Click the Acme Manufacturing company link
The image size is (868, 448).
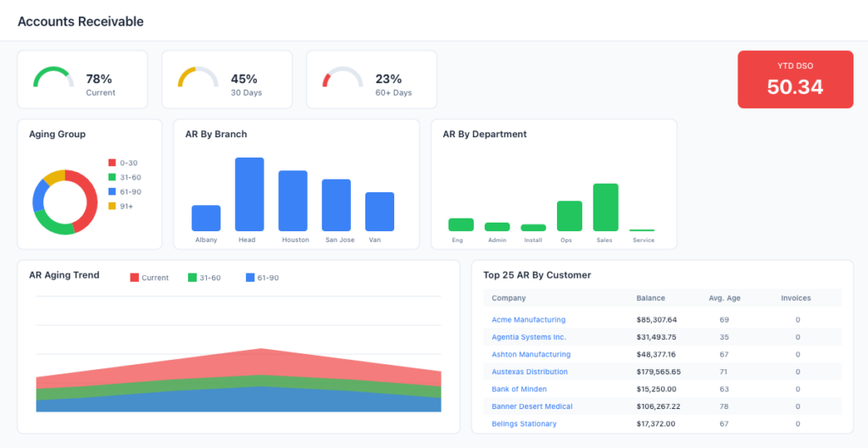528,320
